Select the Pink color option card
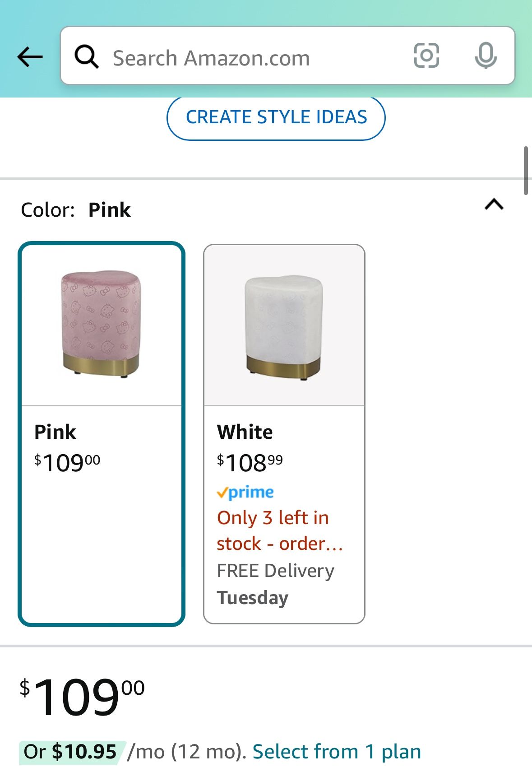532x781 pixels. (102, 434)
